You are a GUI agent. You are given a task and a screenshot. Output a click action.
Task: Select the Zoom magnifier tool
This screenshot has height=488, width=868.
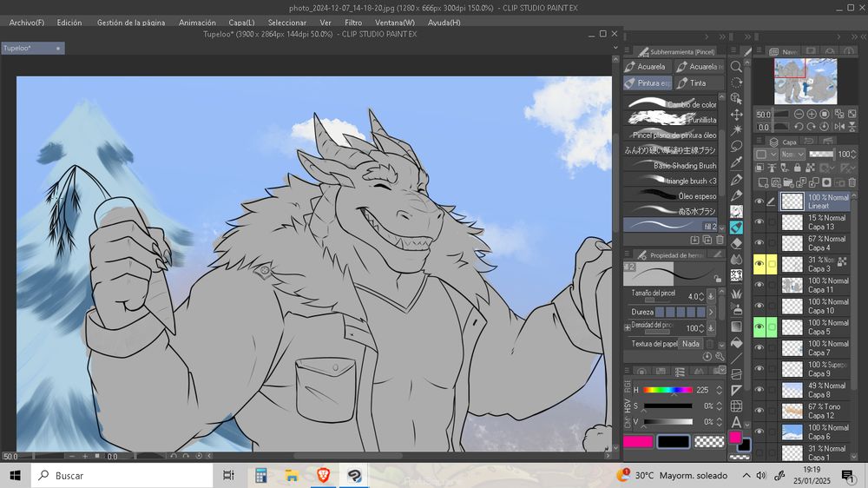tap(736, 67)
